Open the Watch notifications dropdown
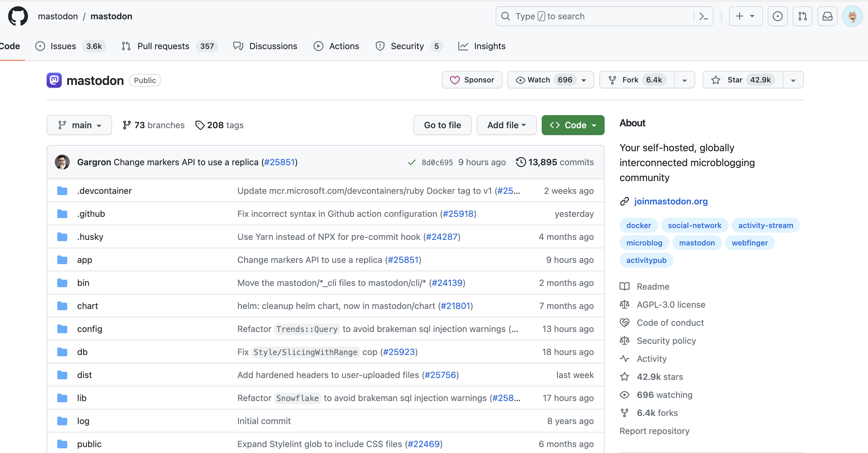This screenshot has height=453, width=868. tap(550, 80)
